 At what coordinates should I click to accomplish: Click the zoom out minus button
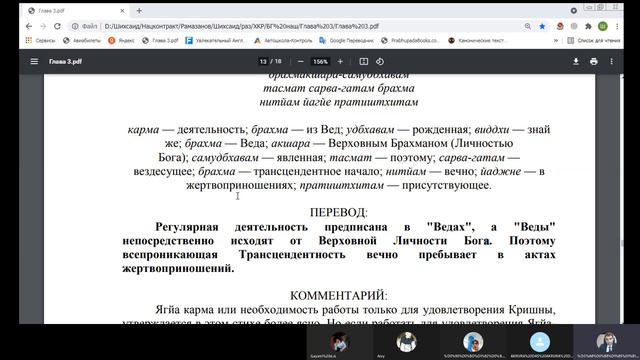coord(300,62)
